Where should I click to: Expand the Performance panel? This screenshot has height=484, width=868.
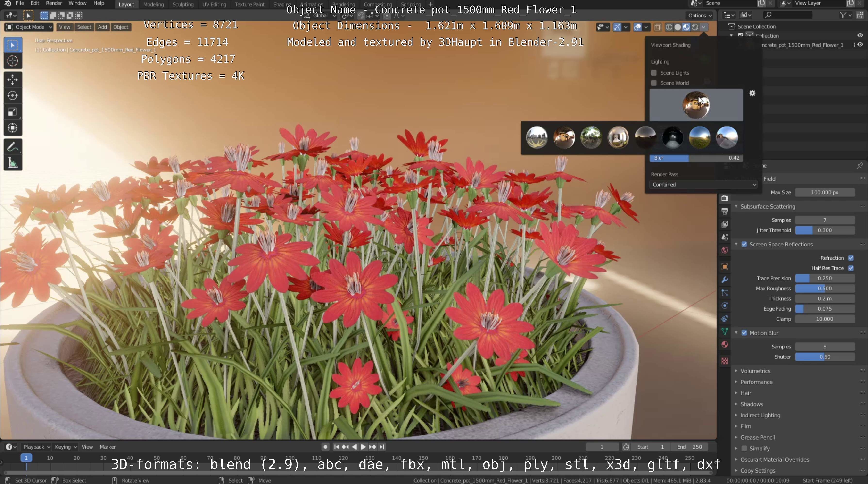tap(756, 382)
